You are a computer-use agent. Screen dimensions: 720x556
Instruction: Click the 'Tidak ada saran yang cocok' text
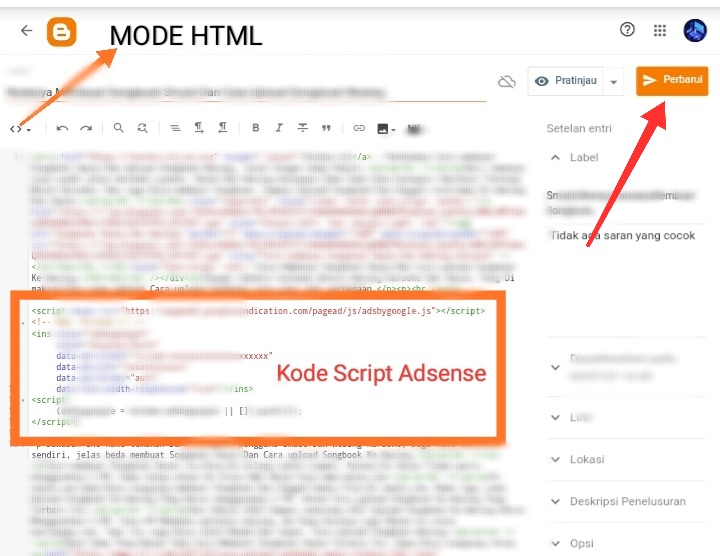[x=623, y=236]
